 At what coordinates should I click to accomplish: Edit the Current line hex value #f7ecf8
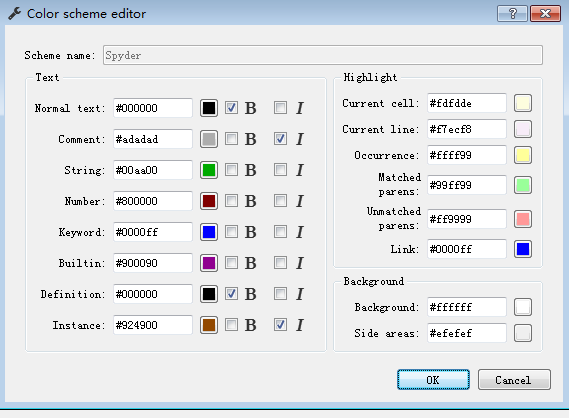pos(467,129)
